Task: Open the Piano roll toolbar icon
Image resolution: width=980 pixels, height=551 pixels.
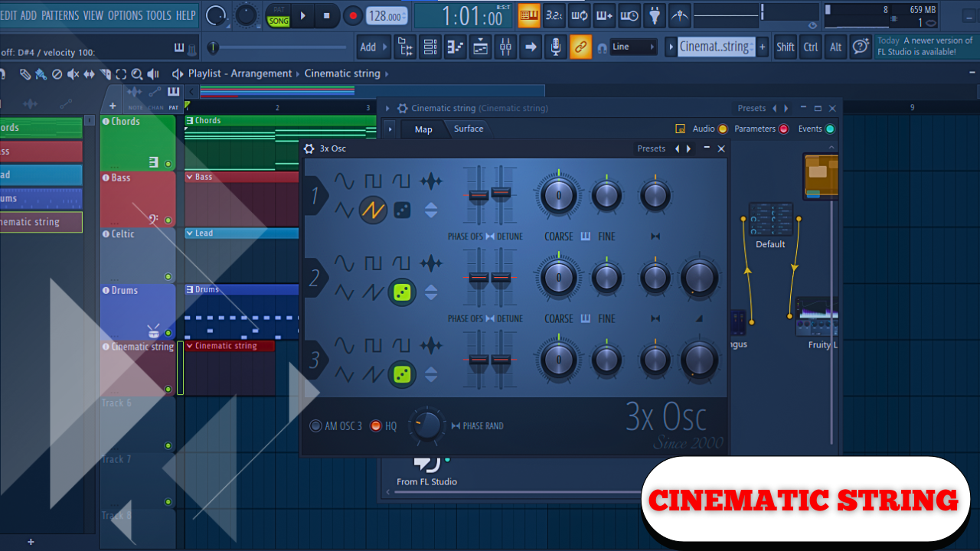Action: pos(456,47)
